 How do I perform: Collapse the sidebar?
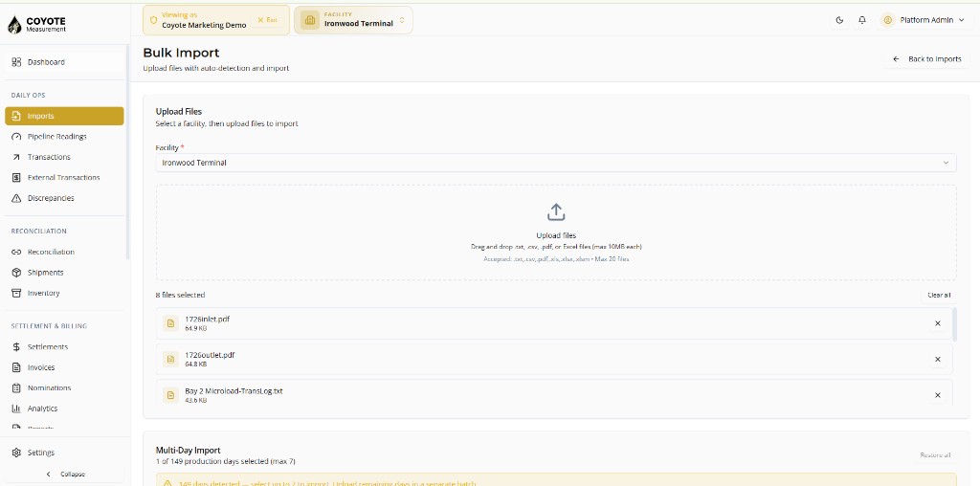(66, 475)
